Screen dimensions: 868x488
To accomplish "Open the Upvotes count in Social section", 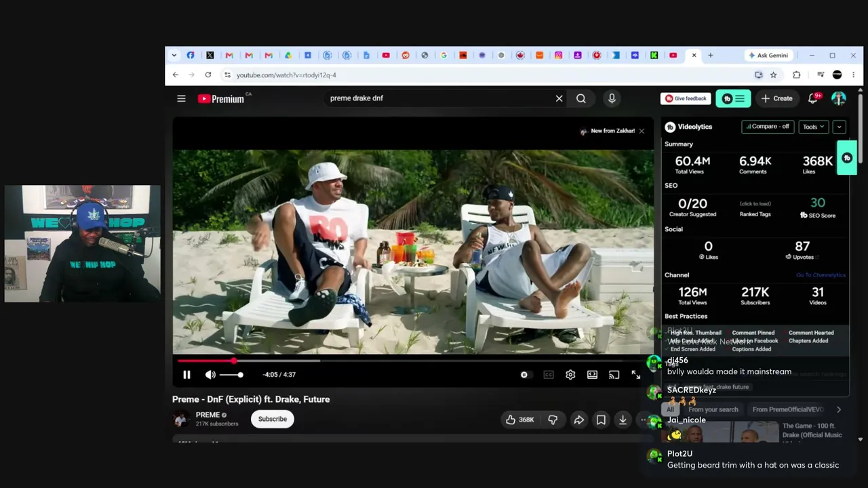I will click(x=802, y=249).
